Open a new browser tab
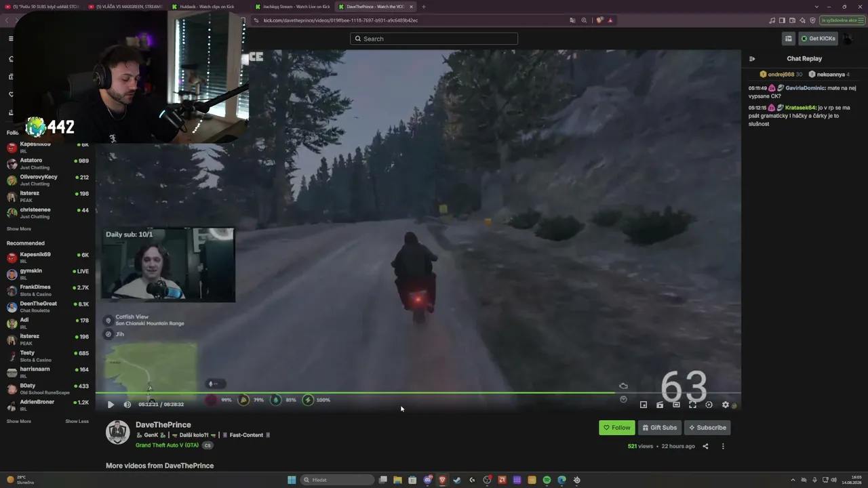This screenshot has width=868, height=488. pyautogui.click(x=424, y=7)
